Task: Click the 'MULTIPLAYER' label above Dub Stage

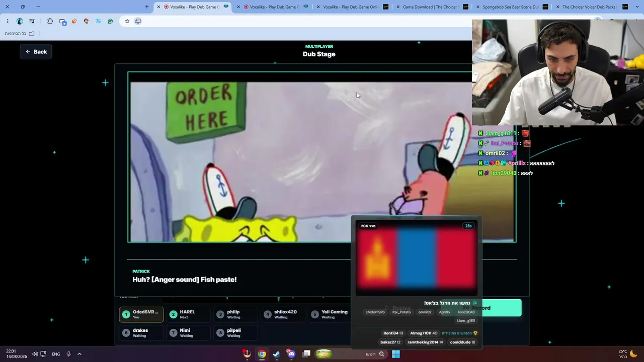Action: click(x=319, y=47)
